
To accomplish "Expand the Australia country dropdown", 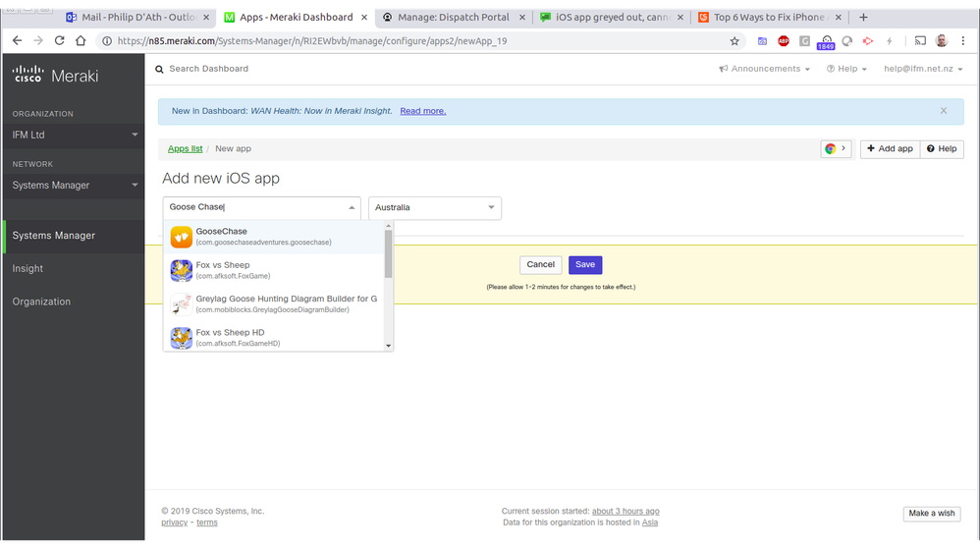I will 434,208.
